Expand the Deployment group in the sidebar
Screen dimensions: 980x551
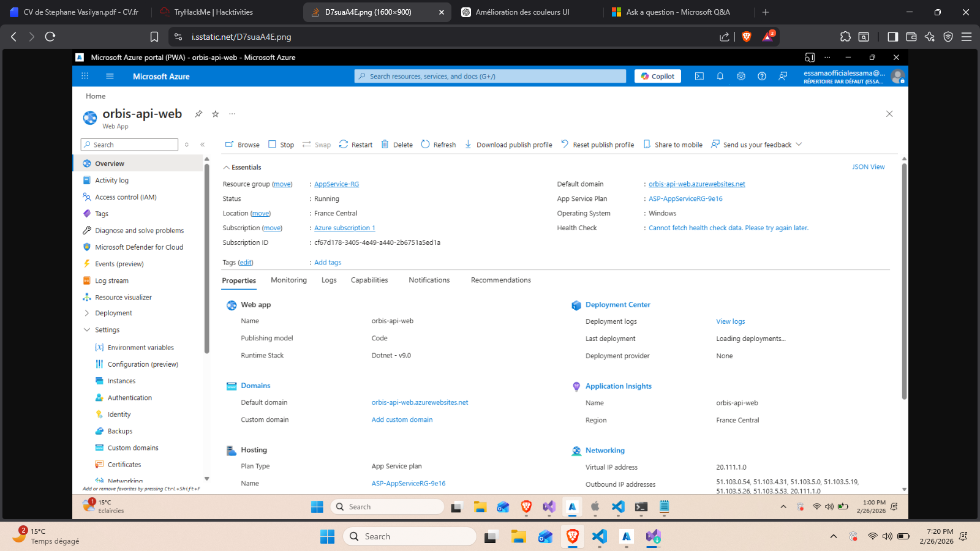pos(87,313)
